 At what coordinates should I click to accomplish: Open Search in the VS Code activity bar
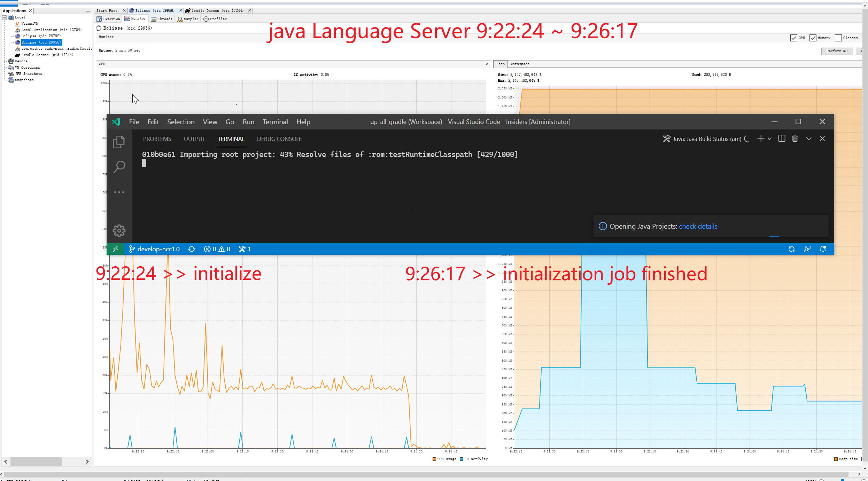click(x=119, y=167)
